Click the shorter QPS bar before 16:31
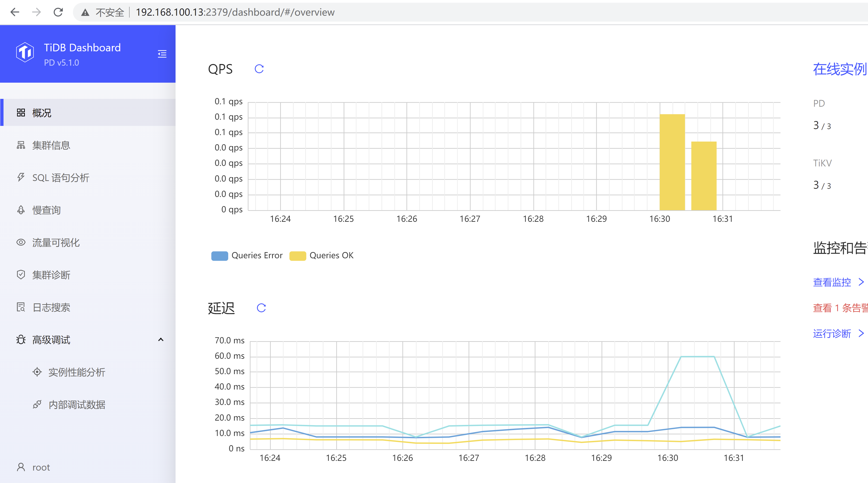Viewport: 868px width, 483px height. (x=704, y=176)
